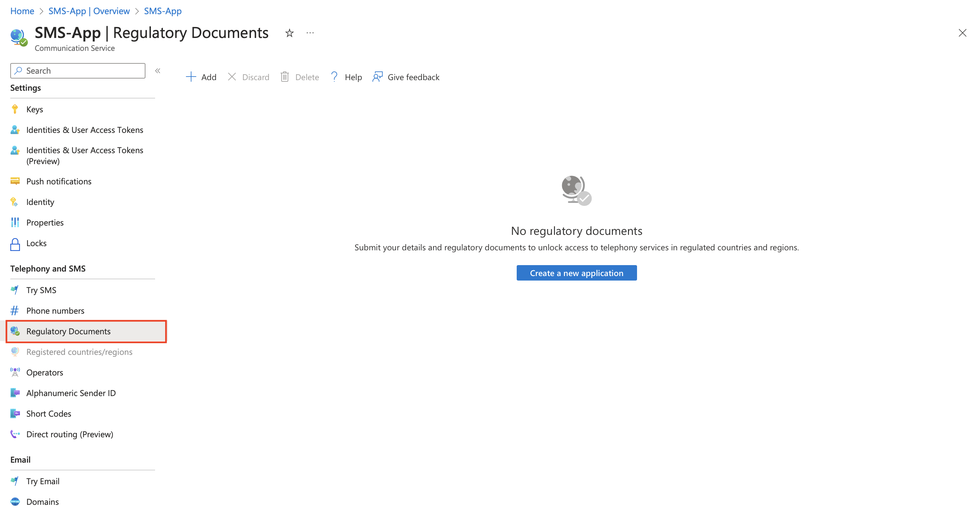The height and width of the screenshot is (518, 980).
Task: Click Create a new application button
Action: 576,273
